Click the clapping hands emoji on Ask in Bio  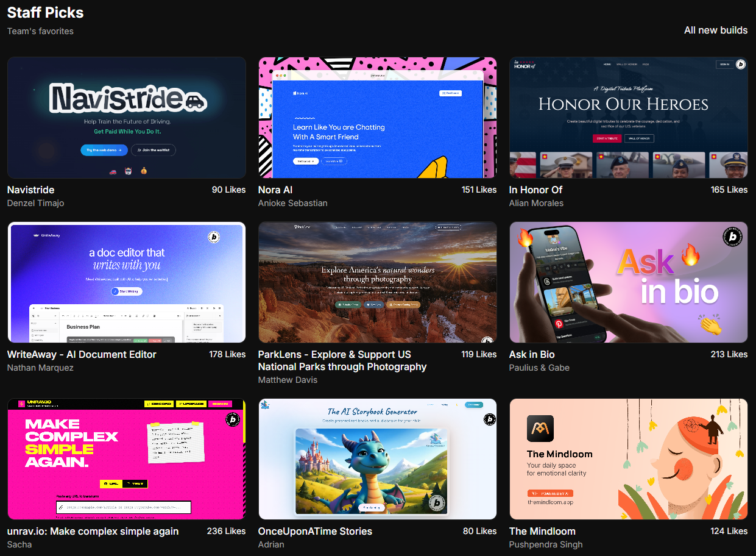[710, 324]
